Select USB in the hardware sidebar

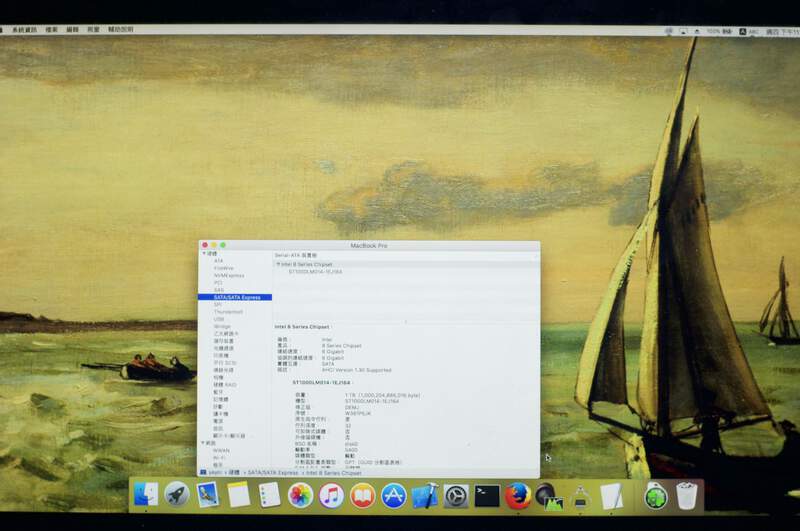click(219, 319)
